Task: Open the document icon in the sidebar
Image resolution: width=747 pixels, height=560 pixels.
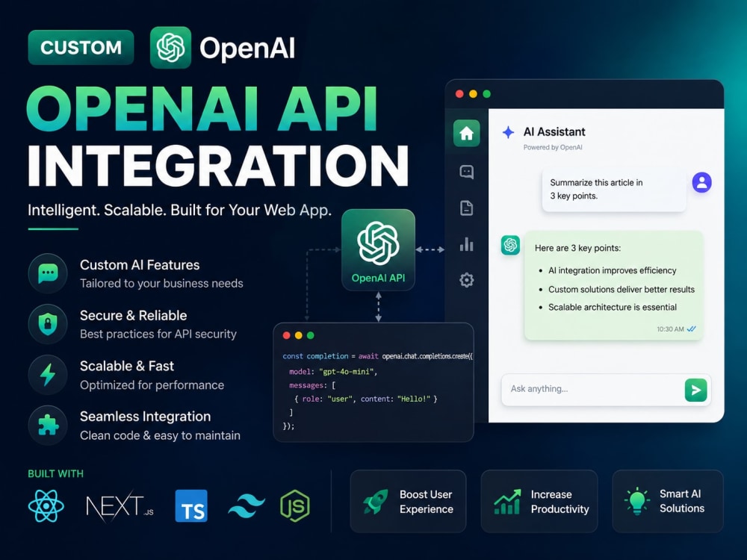Action: coord(466,208)
